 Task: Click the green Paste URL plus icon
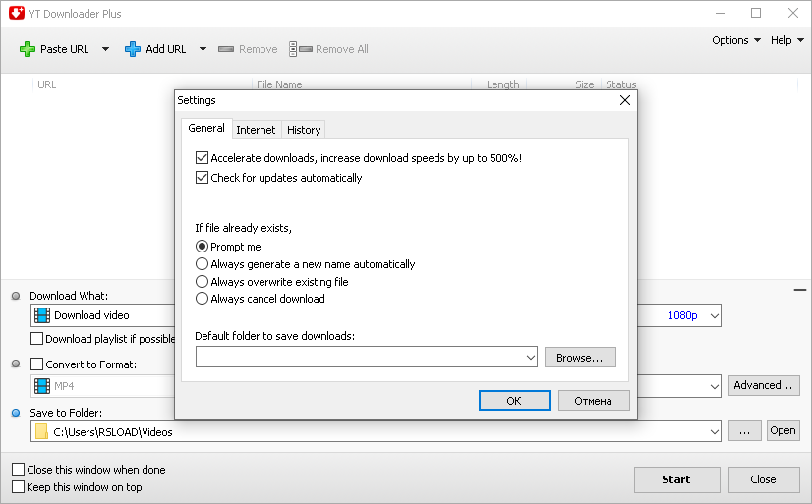click(28, 49)
